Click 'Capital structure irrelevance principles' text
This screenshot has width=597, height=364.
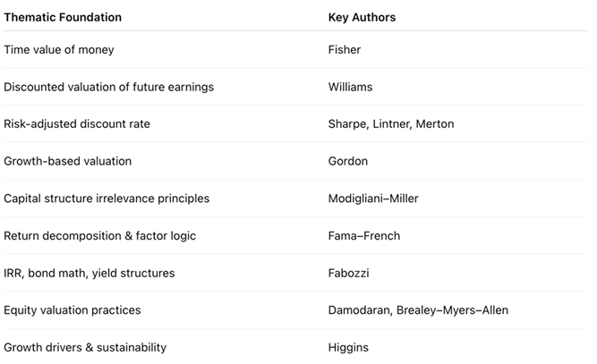tap(107, 199)
